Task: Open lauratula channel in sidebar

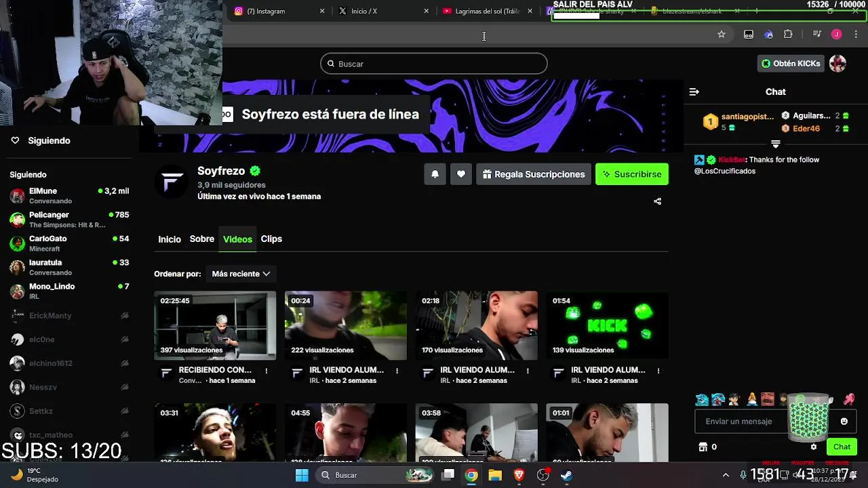Action: click(69, 267)
